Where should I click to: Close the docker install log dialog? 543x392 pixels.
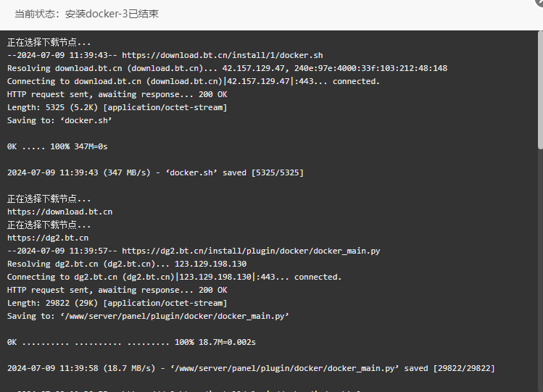540,2
